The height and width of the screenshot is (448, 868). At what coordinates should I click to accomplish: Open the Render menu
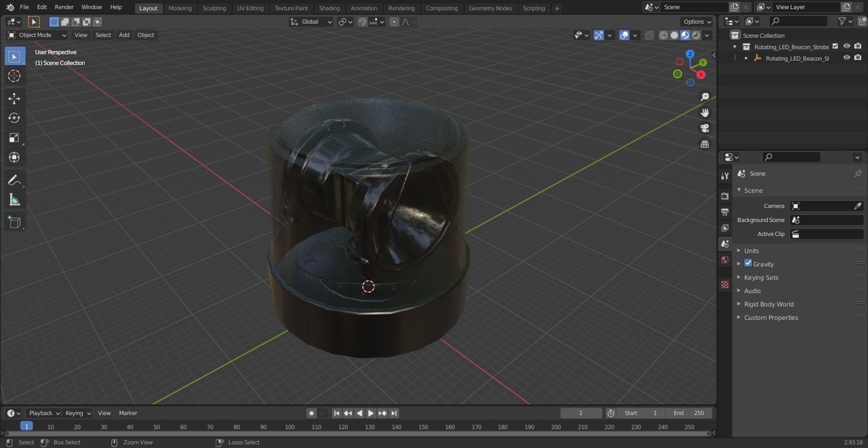64,7
